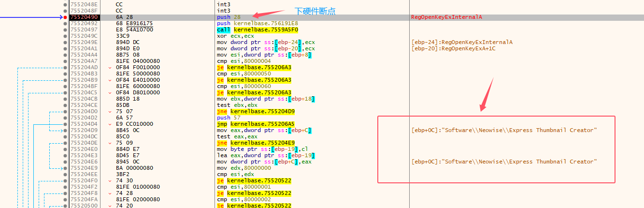Select je instruction at address 755204B9
Viewport: 644px width, 208px height.
(254, 80)
